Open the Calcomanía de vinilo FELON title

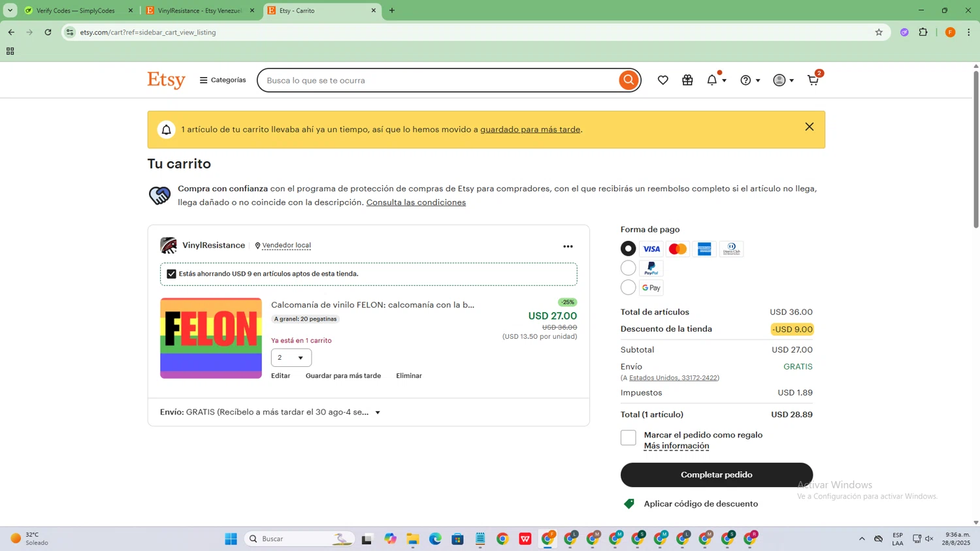coord(372,305)
